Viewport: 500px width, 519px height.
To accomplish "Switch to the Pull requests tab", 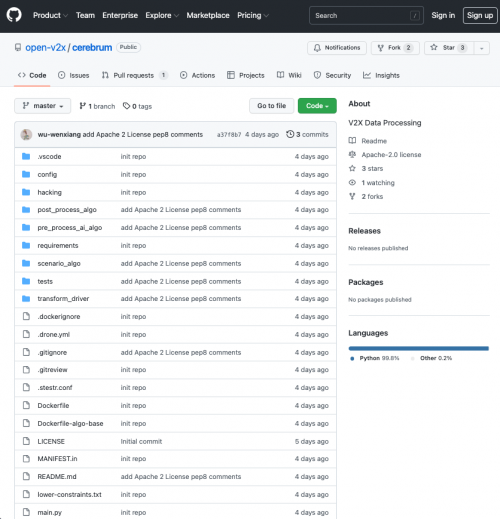I will [x=135, y=75].
